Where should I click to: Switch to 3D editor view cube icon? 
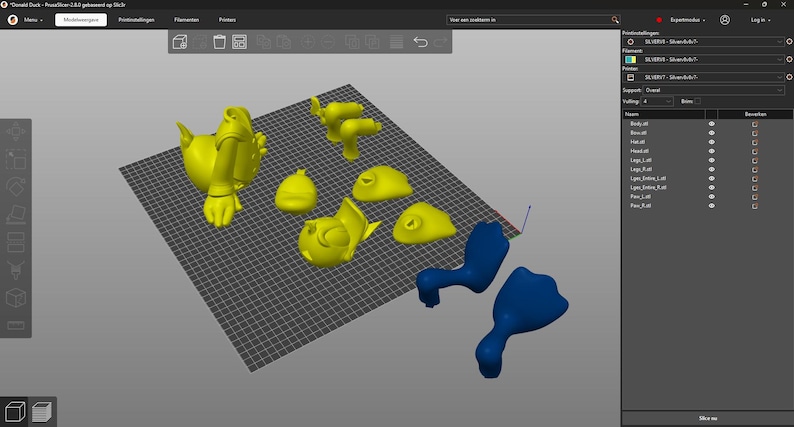[x=15, y=412]
